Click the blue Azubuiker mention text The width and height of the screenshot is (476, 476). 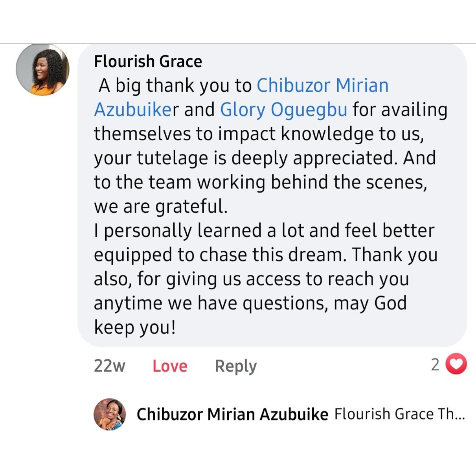click(136, 110)
